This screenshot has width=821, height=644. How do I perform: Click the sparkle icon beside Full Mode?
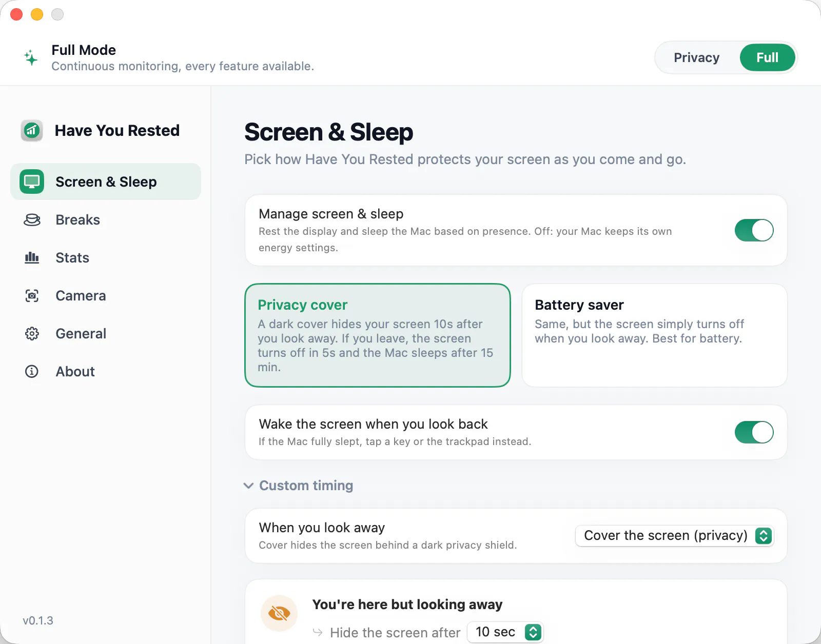click(x=31, y=57)
